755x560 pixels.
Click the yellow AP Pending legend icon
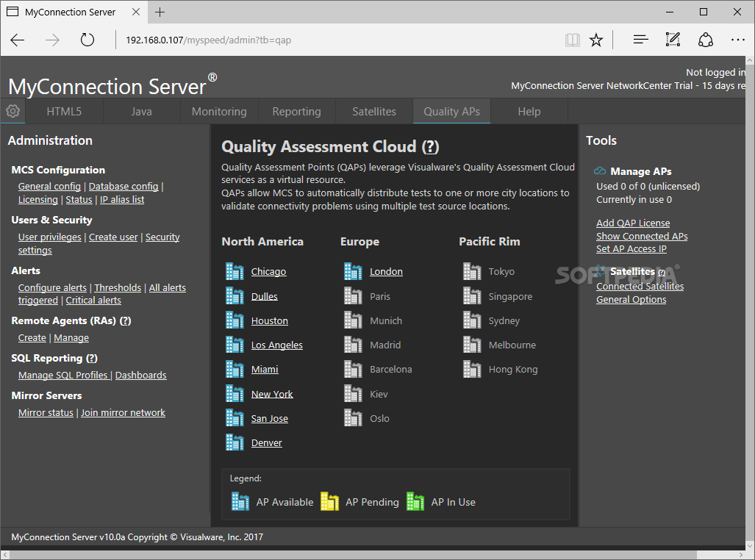pyautogui.click(x=330, y=501)
